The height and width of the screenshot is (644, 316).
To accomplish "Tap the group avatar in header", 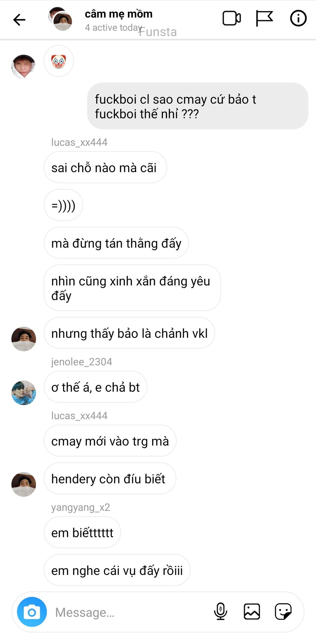I will (60, 19).
